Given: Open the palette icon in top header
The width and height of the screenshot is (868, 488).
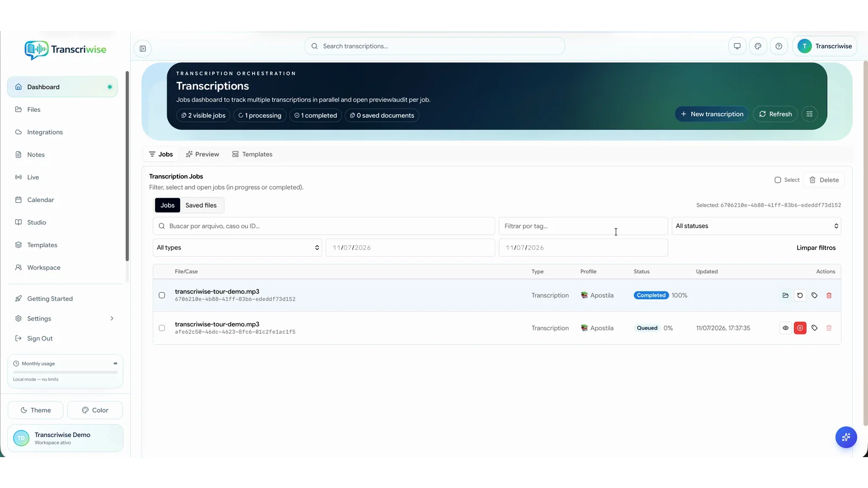Looking at the screenshot, I should (x=758, y=46).
